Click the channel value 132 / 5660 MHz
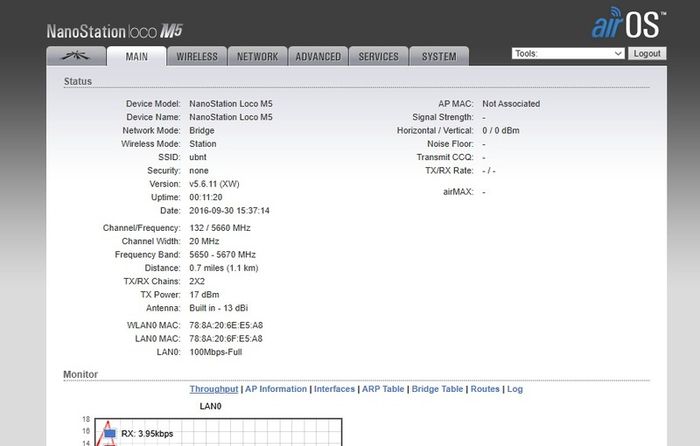700x446 pixels. point(220,228)
